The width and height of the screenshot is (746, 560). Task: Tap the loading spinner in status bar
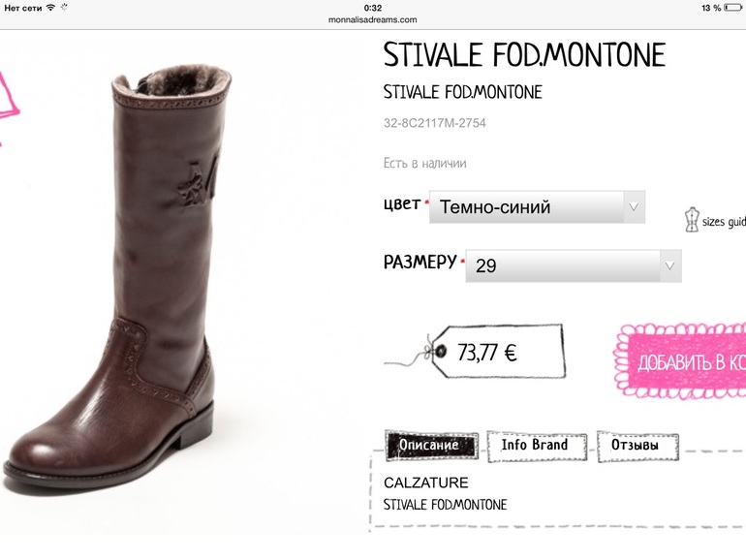click(65, 8)
